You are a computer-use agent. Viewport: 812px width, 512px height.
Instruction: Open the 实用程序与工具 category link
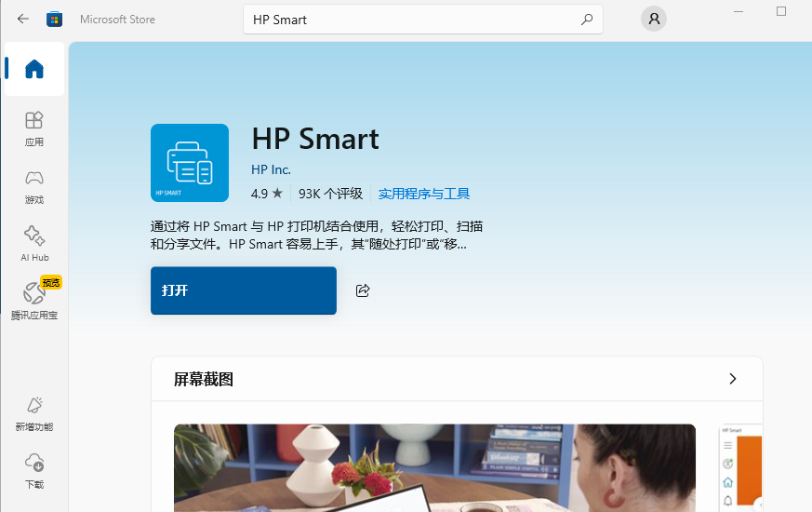pos(423,194)
